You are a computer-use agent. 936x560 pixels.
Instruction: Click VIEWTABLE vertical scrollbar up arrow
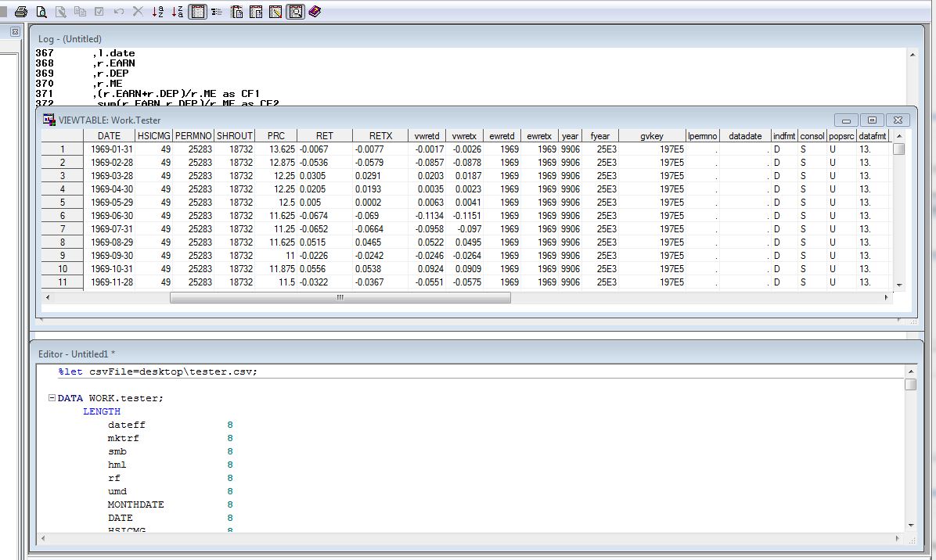pos(899,136)
